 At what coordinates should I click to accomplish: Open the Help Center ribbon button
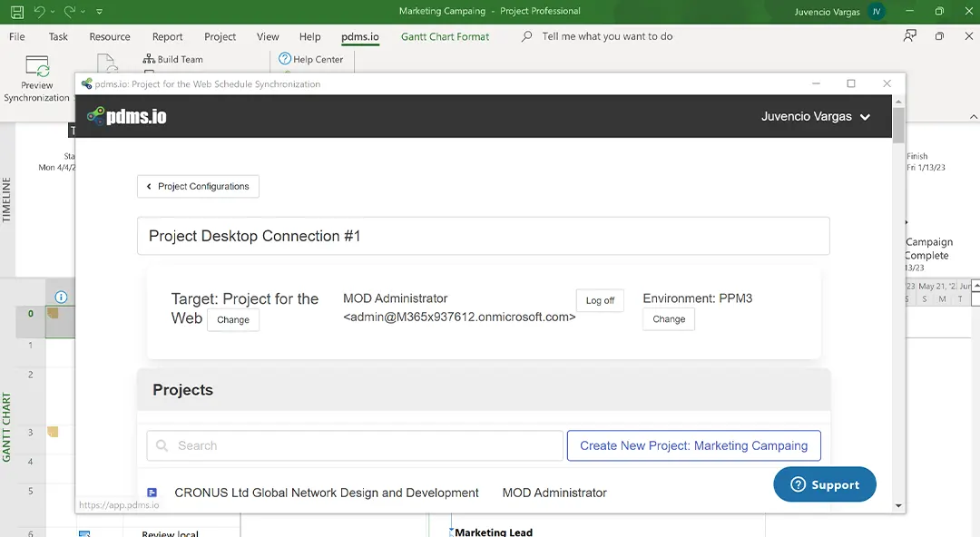click(311, 59)
